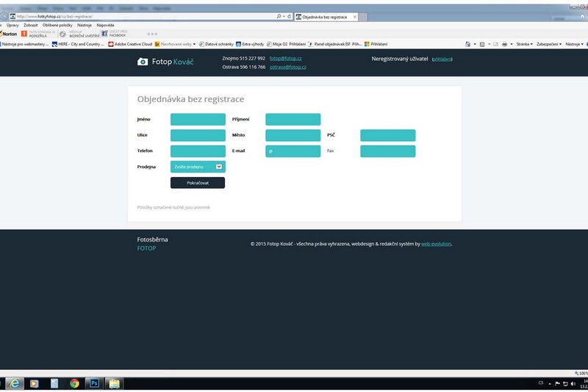The height and width of the screenshot is (392, 588).
Task: Launch Google Chrome from the taskbar
Action: 74,382
